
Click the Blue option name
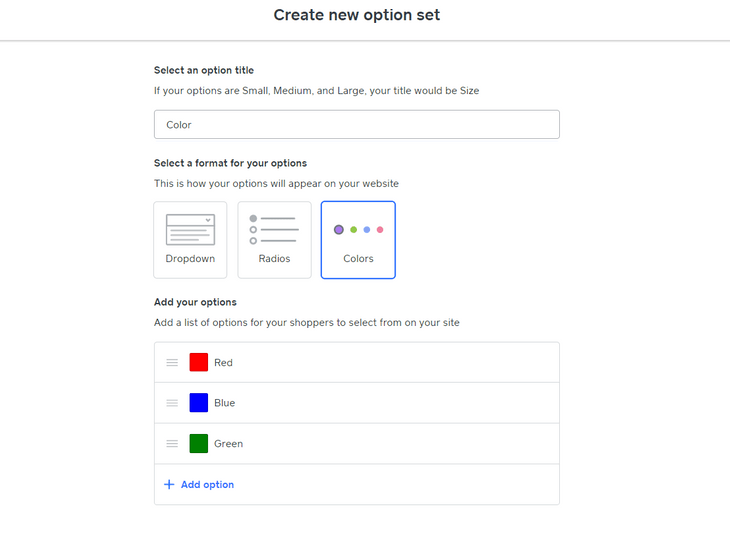tap(224, 403)
